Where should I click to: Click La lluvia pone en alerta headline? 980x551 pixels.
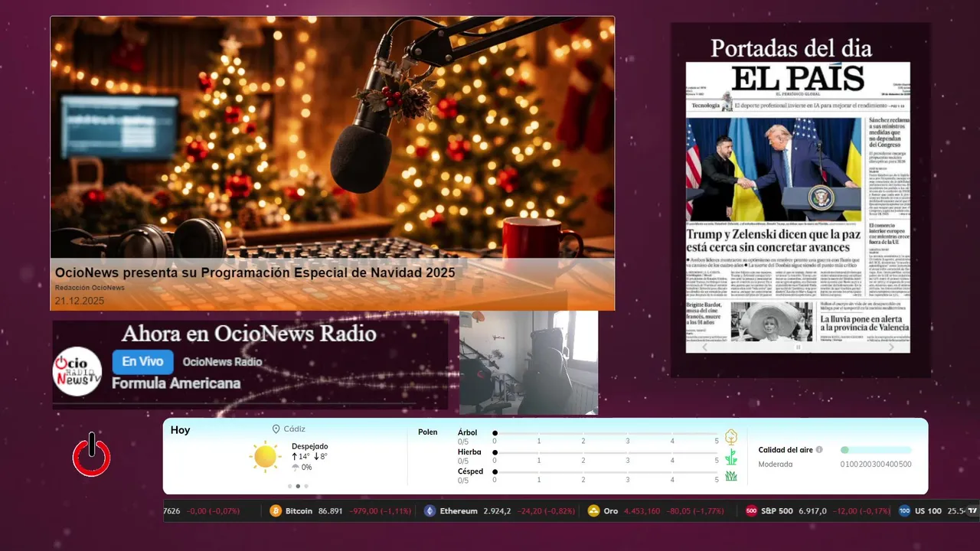coord(865,321)
